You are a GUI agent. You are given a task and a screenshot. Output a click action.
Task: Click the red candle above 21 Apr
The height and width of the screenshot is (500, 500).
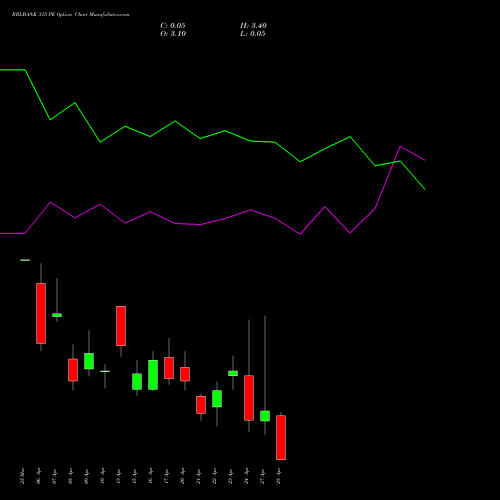pos(201,405)
